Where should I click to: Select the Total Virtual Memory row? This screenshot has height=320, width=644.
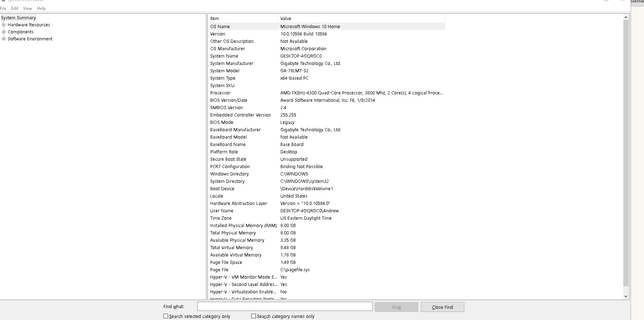pyautogui.click(x=327, y=248)
